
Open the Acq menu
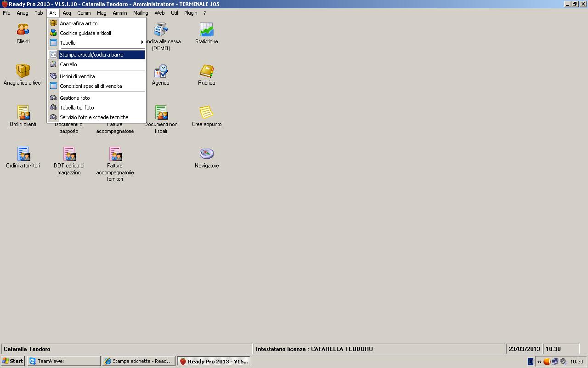coord(67,13)
